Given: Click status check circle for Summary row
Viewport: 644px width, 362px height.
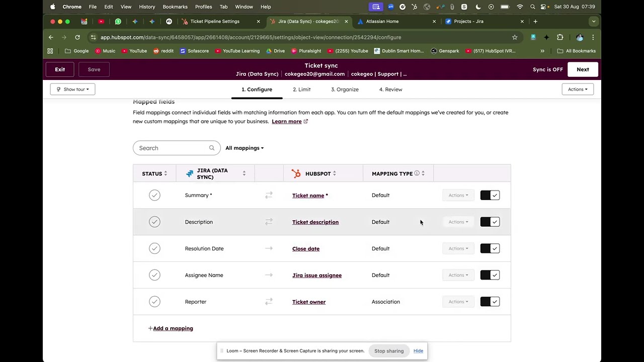Looking at the screenshot, I should tap(154, 195).
